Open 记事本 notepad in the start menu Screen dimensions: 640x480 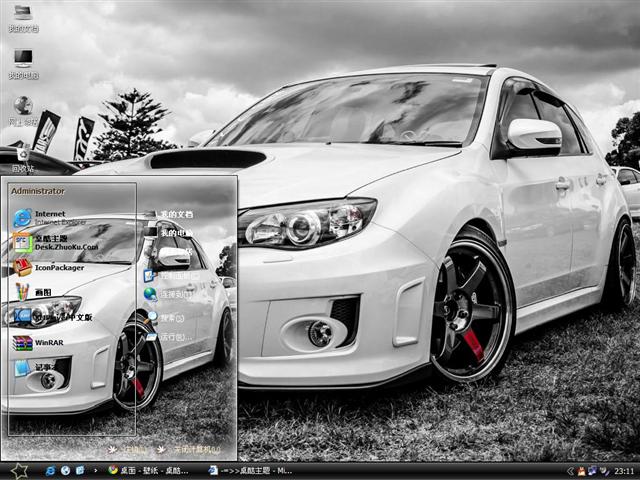pyautogui.click(x=35, y=367)
